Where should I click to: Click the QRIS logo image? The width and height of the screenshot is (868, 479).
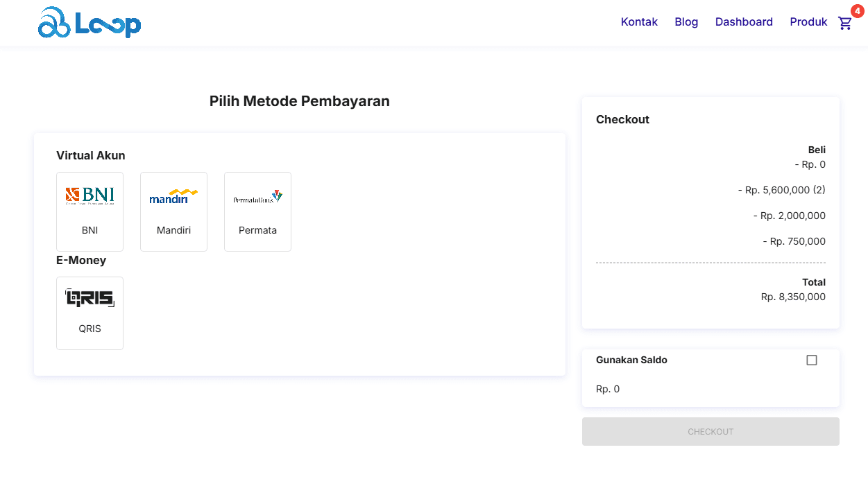(90, 297)
